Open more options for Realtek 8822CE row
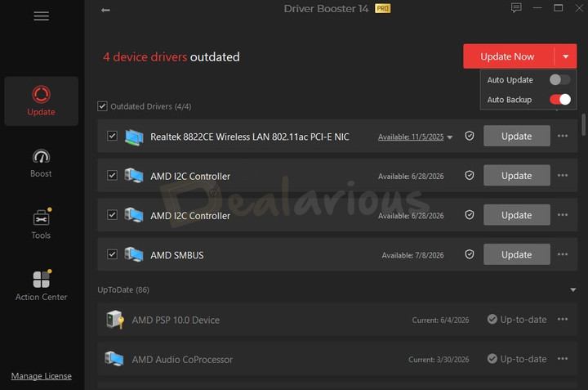Screen dimensions: 588x390 click(x=563, y=136)
